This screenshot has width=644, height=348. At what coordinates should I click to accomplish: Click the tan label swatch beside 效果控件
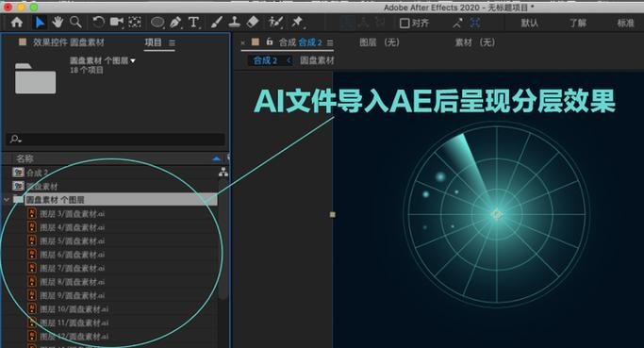tap(23, 41)
